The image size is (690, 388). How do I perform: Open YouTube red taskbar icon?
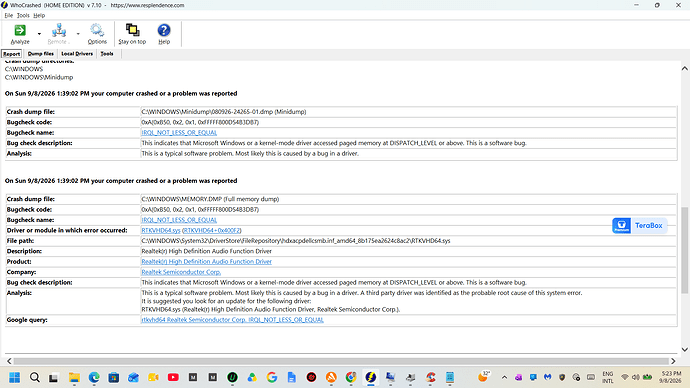tap(173, 377)
